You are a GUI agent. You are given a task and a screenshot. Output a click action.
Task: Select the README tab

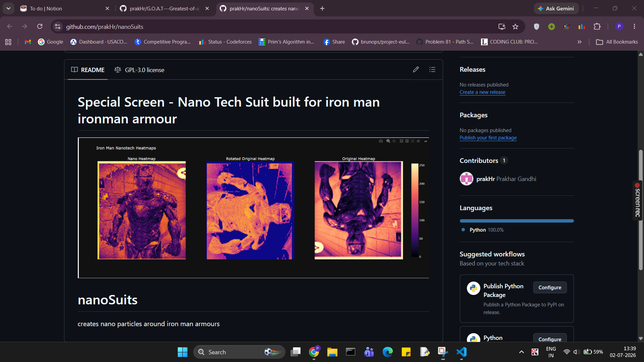pyautogui.click(x=88, y=70)
